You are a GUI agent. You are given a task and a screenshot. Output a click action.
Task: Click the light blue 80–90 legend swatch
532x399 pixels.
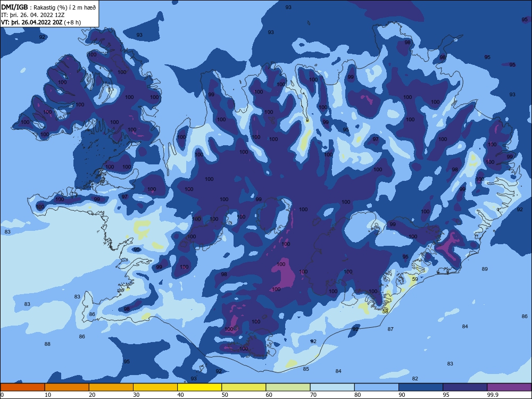(x=377, y=387)
